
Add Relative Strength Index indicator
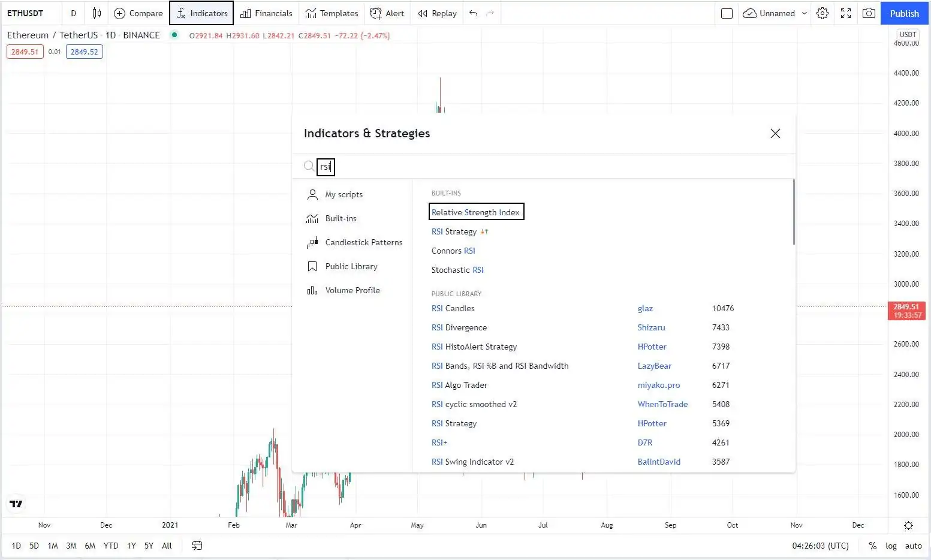(476, 212)
